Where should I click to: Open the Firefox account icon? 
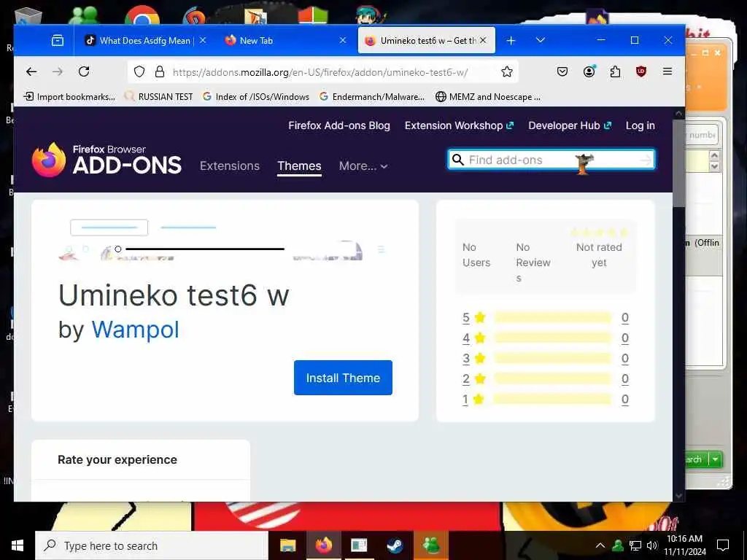tap(589, 71)
